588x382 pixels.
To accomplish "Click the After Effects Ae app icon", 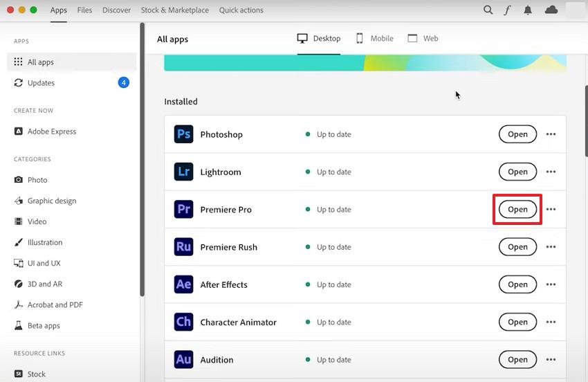I will coord(184,284).
